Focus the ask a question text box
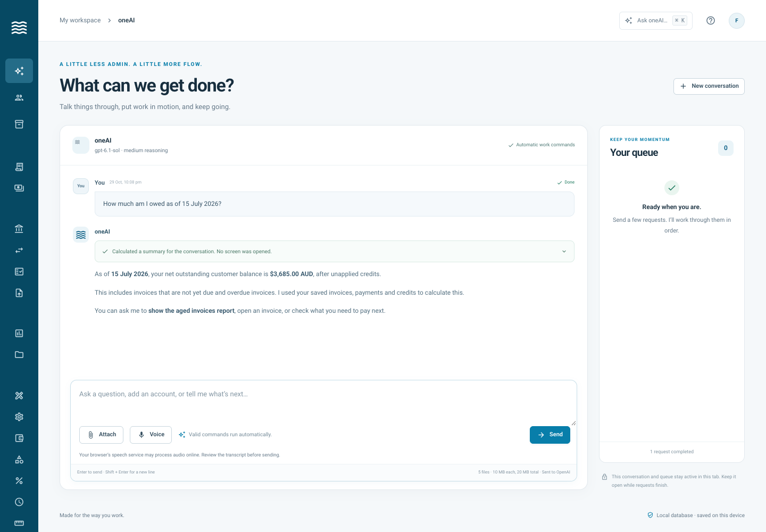This screenshot has height=532, width=766. pyautogui.click(x=323, y=402)
